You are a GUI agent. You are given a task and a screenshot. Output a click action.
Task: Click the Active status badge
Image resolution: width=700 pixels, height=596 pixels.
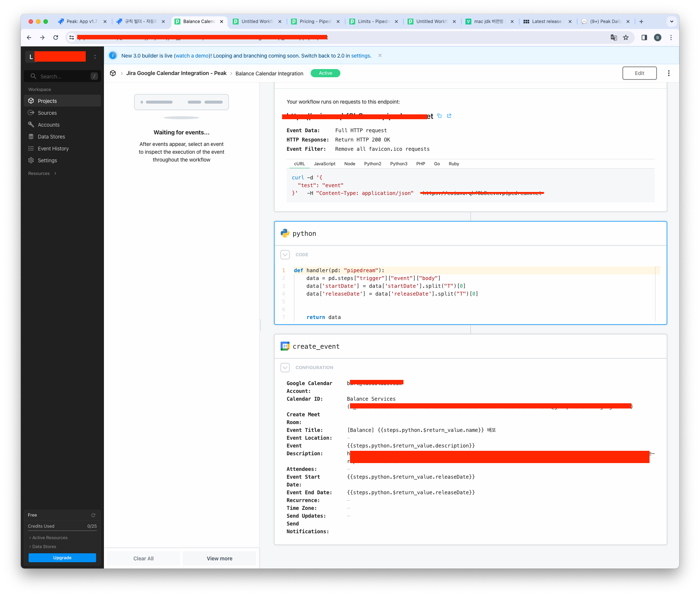coord(326,73)
